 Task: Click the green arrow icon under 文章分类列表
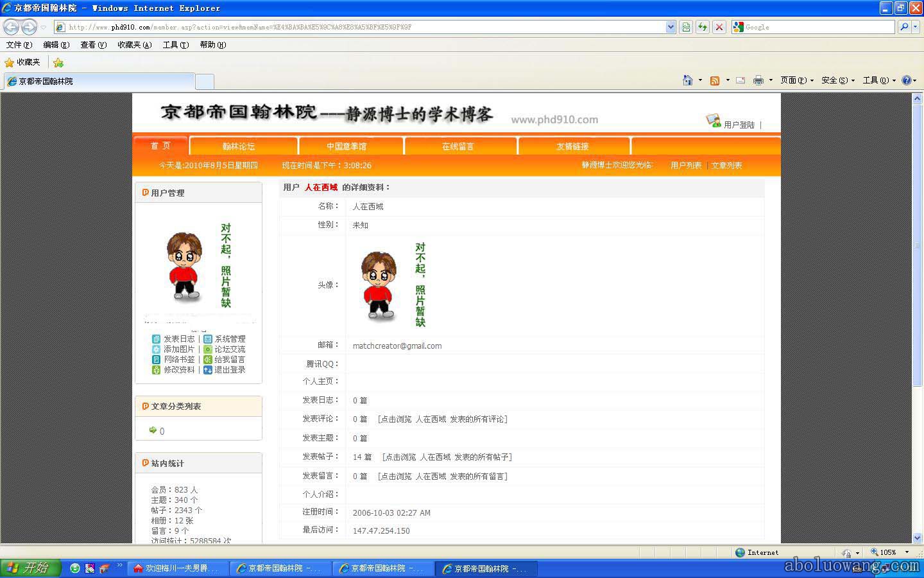tap(153, 430)
